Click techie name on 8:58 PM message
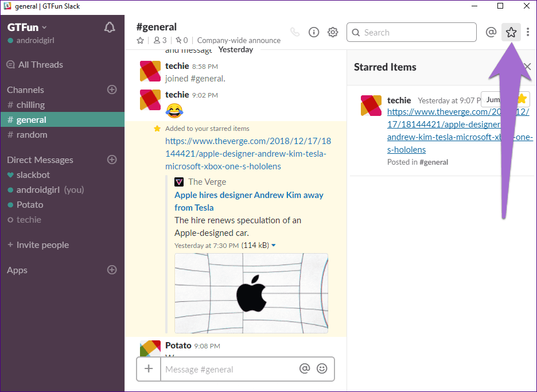Image resolution: width=537 pixels, height=392 pixels. [177, 66]
